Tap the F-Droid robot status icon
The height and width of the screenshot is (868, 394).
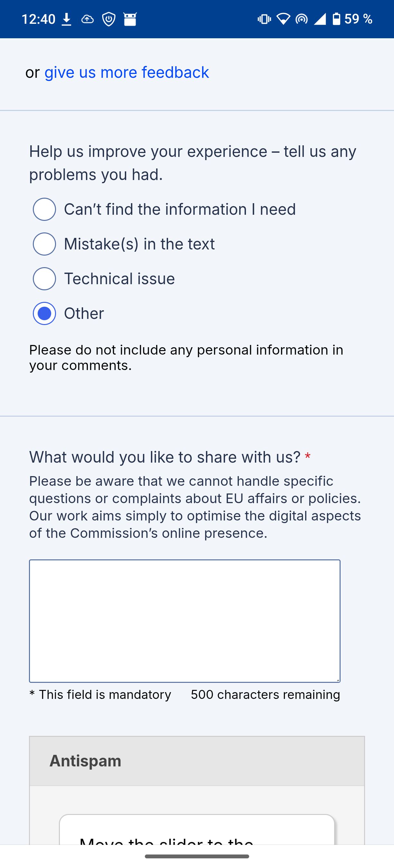click(x=131, y=19)
